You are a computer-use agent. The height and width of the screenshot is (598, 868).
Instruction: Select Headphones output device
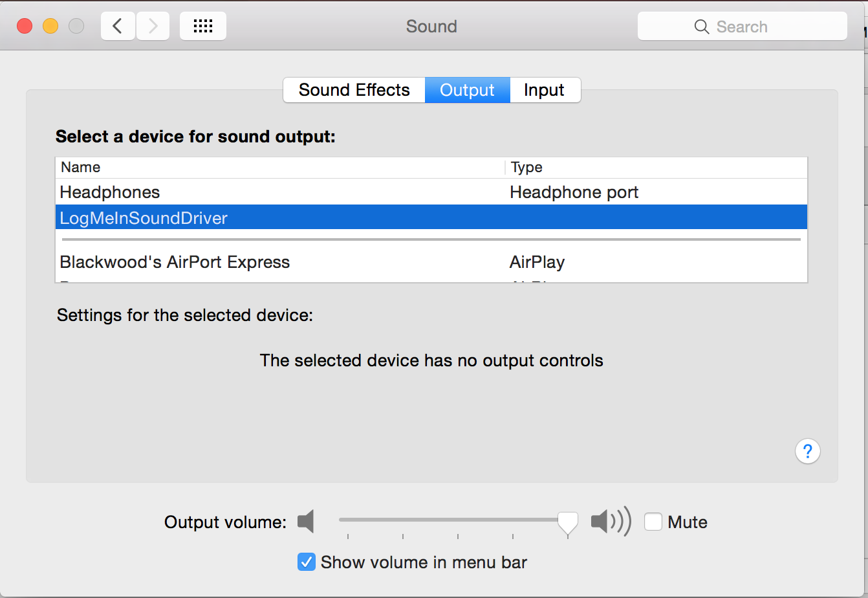pos(110,192)
